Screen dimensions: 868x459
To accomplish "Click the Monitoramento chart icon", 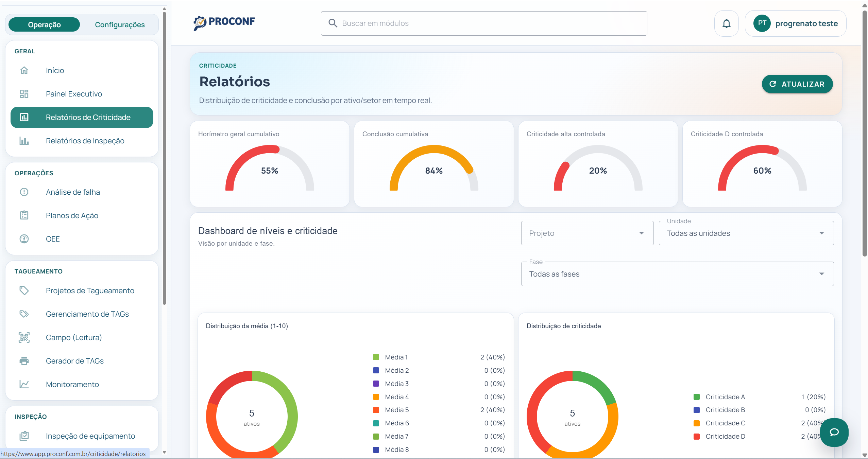I will pyautogui.click(x=24, y=384).
